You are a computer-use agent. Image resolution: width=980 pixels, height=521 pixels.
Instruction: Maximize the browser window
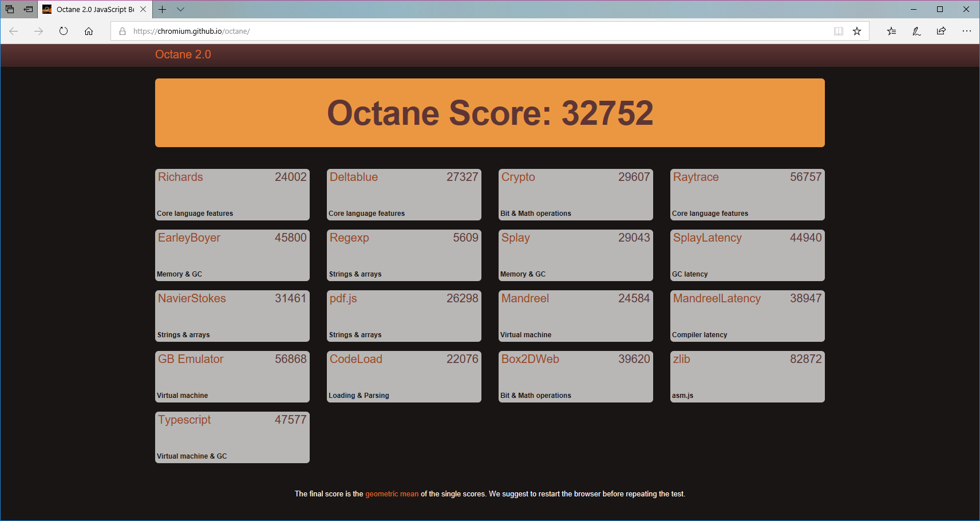[940, 9]
